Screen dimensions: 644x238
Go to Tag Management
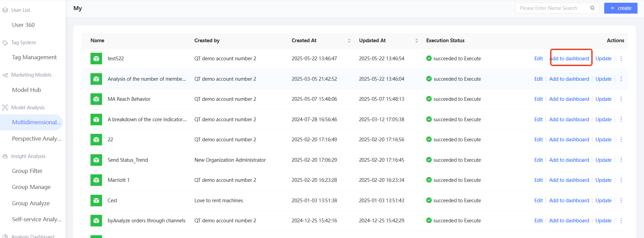click(x=34, y=57)
